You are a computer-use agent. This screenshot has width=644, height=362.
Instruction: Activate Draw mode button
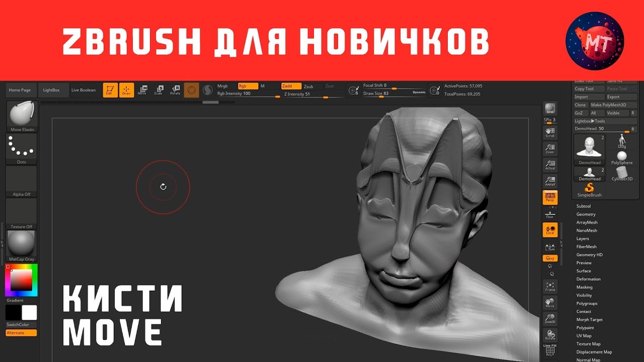point(126,90)
